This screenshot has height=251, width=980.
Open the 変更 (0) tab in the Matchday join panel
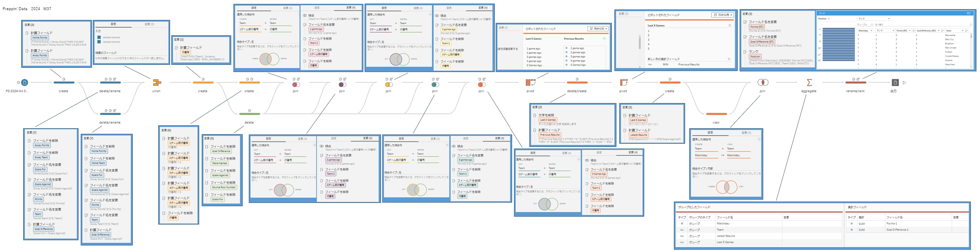(746, 133)
